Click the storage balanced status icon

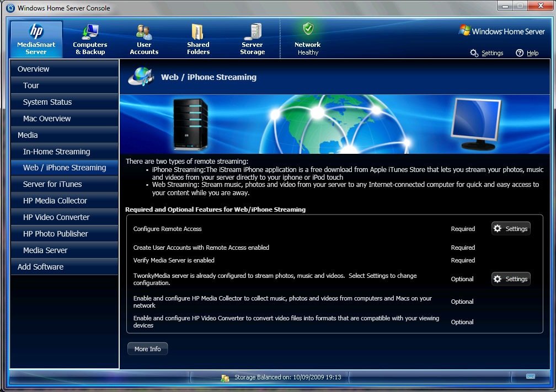tap(225, 378)
